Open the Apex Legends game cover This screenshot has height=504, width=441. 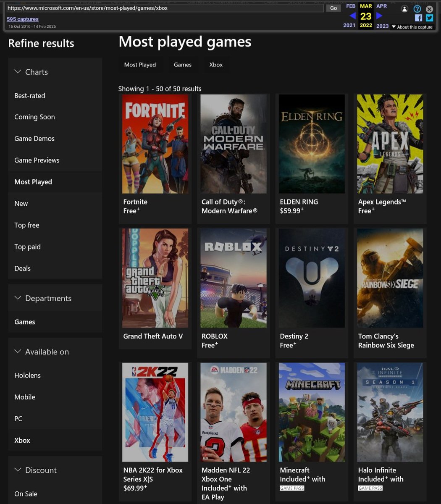390,144
